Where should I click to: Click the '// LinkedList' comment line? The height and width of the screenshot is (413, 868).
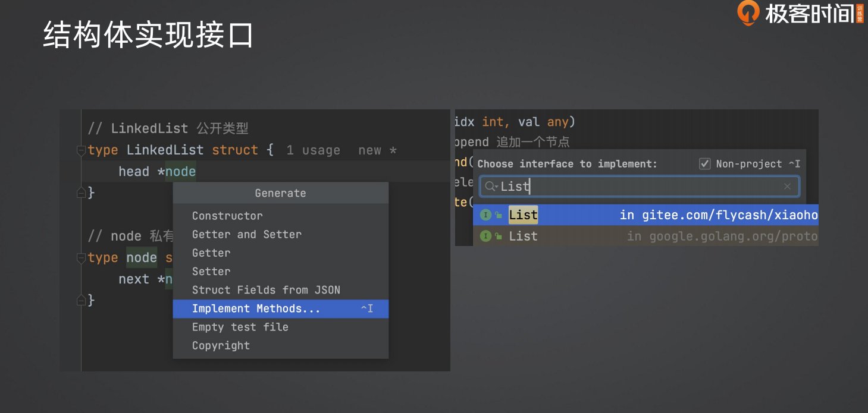[168, 128]
